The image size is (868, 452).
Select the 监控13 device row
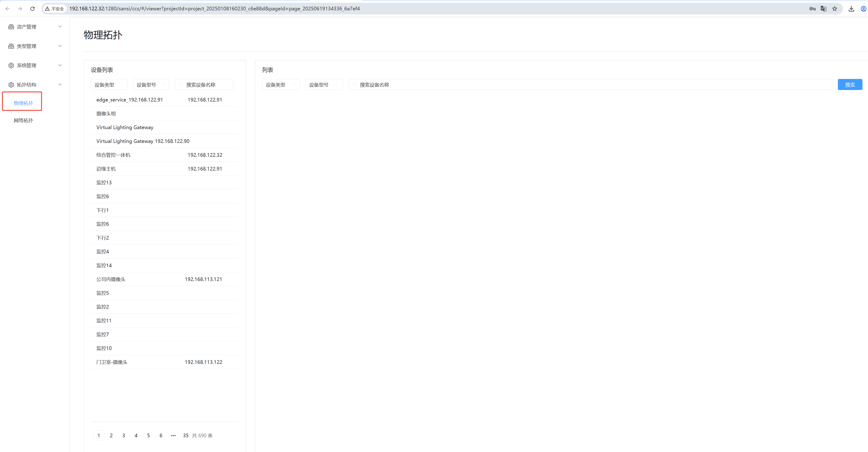[165, 182]
